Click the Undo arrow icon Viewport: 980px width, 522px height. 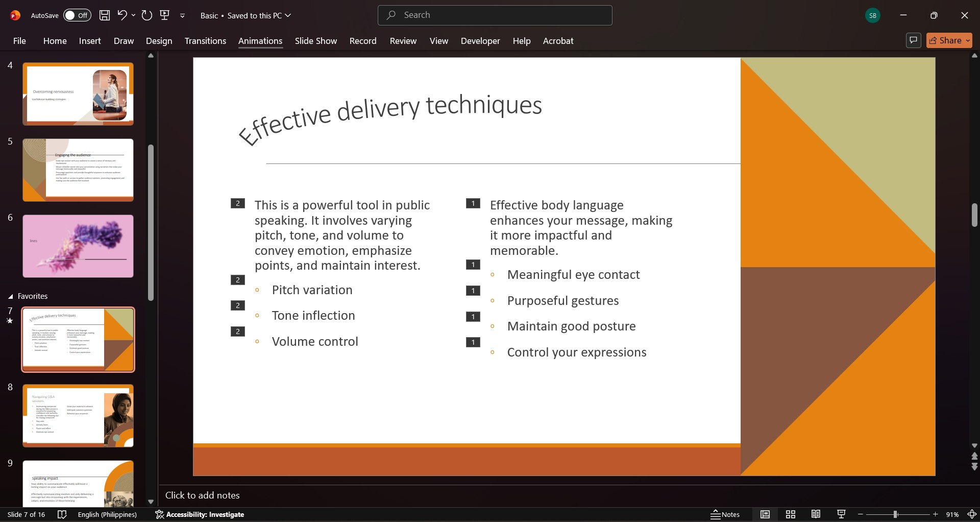coord(122,15)
